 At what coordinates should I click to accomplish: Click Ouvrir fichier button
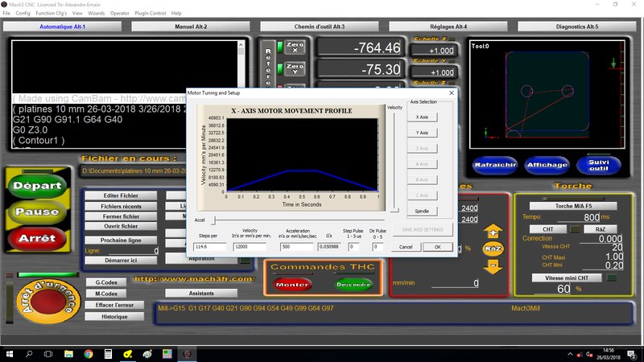tap(121, 226)
